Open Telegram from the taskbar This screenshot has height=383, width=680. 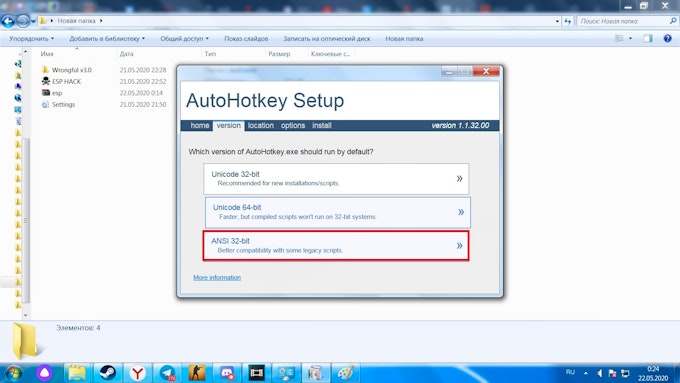pyautogui.click(x=167, y=373)
